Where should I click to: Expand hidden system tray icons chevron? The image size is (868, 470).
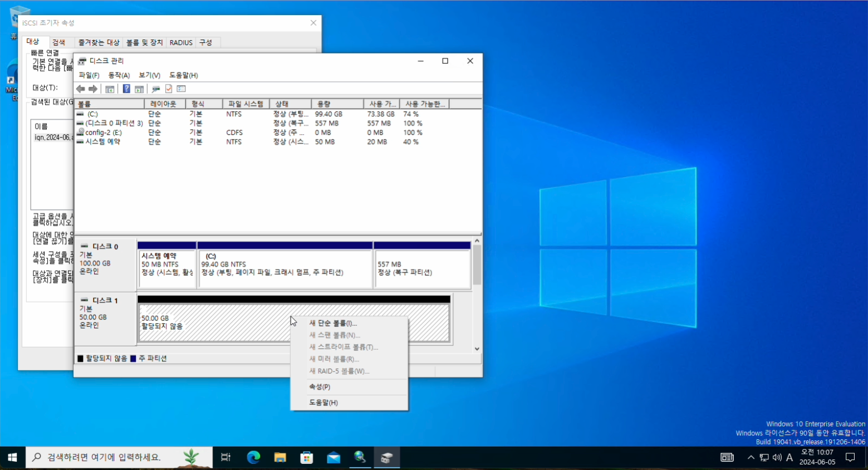point(751,458)
